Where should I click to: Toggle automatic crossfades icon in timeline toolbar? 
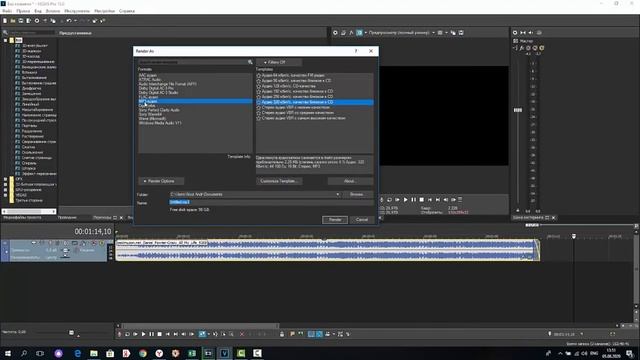click(x=319, y=334)
